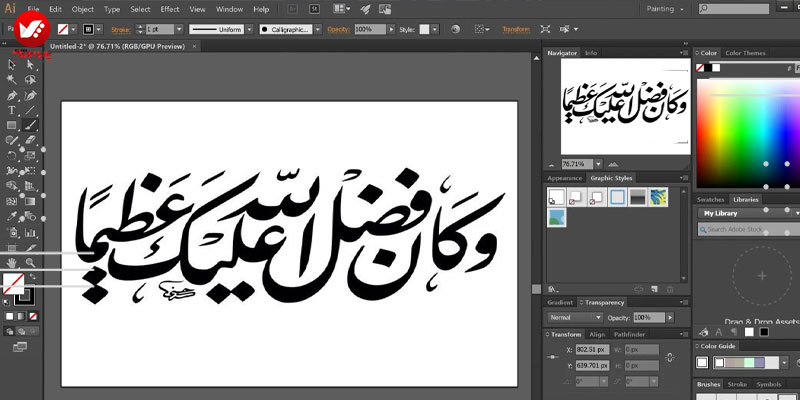Click the Delete Graphic Style trash icon
800x400 pixels.
coord(670,289)
